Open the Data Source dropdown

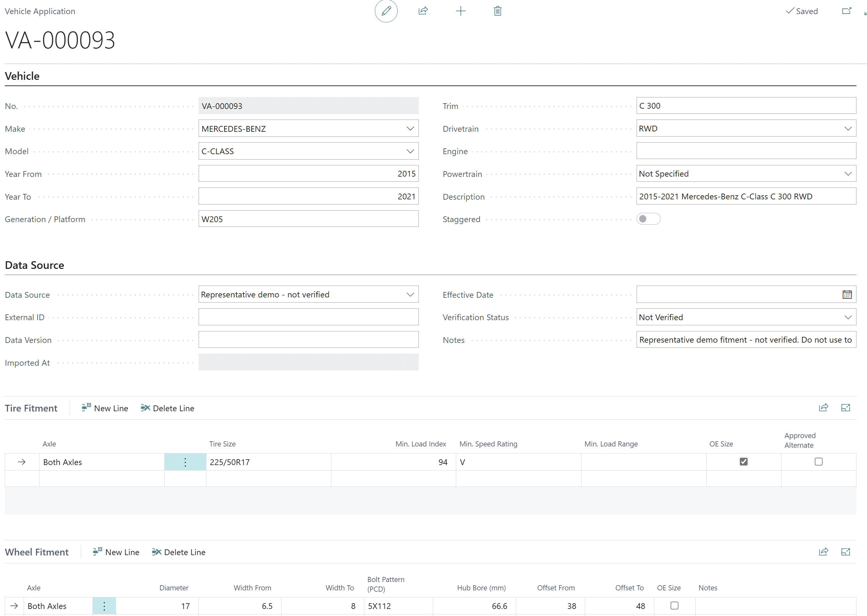410,295
